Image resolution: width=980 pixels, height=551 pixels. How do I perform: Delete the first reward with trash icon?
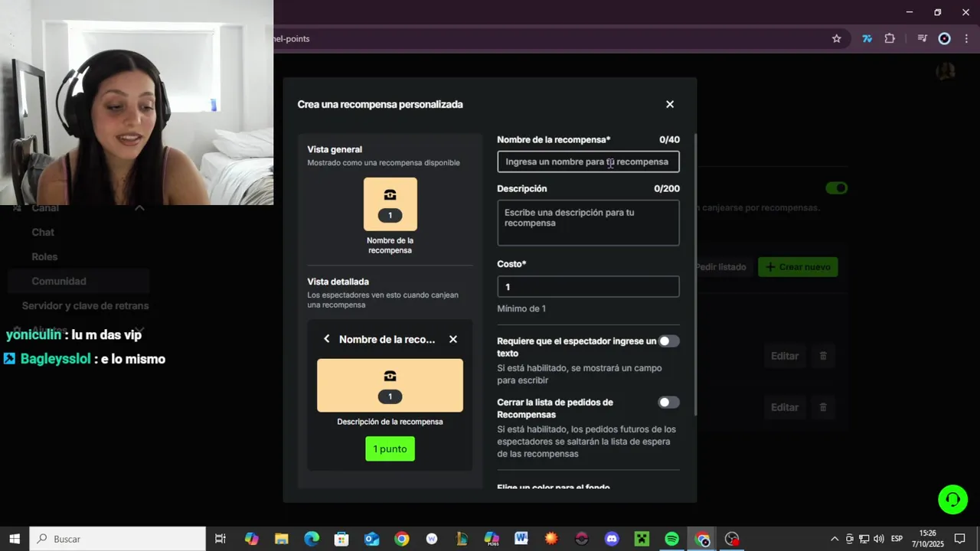(x=823, y=356)
